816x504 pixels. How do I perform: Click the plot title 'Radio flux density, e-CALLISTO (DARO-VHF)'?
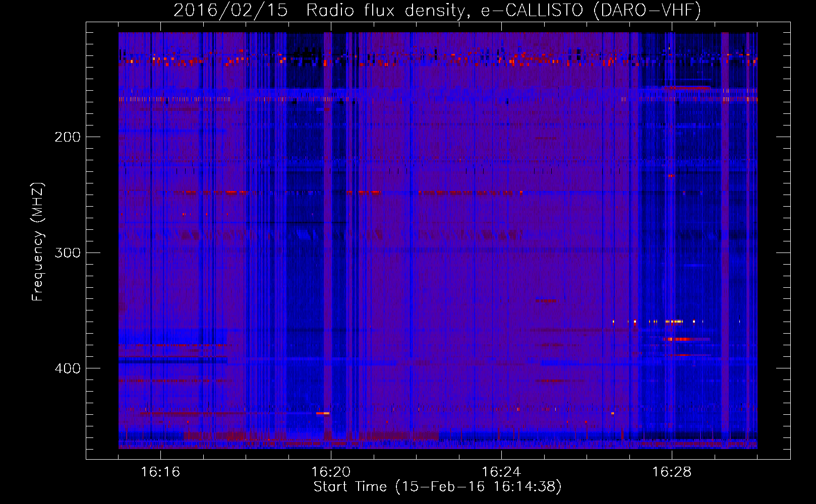pyautogui.click(x=503, y=11)
